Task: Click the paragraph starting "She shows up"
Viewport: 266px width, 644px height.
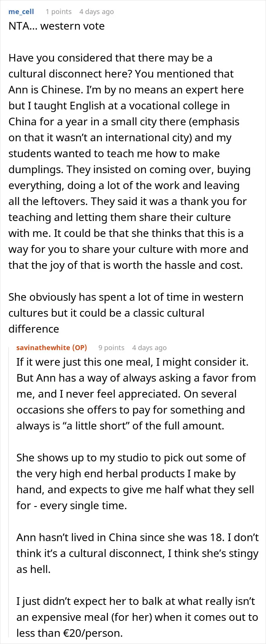Action: click(135, 481)
